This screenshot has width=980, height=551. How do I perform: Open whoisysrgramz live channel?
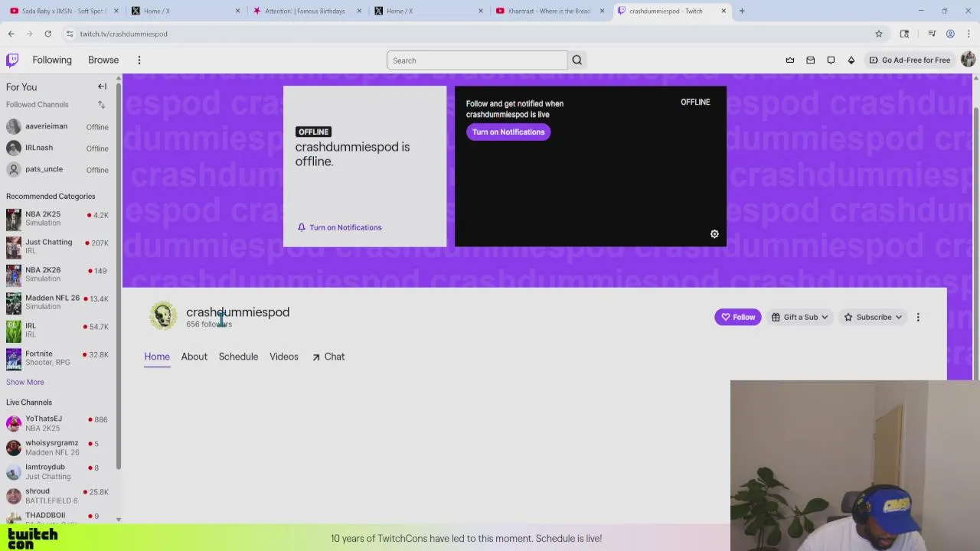57,448
